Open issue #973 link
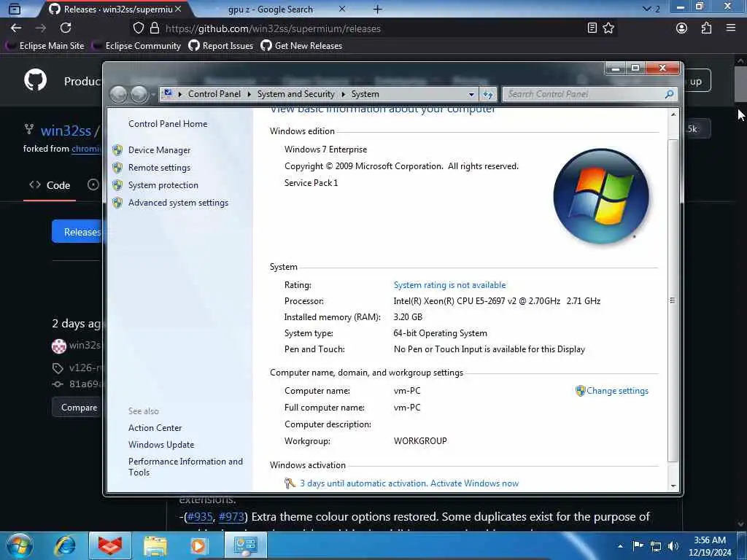The height and width of the screenshot is (560, 747). click(231, 517)
